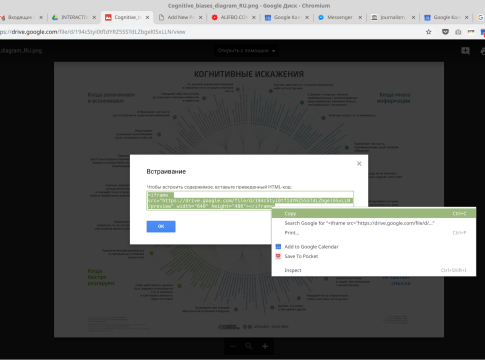Switch to the Add New Post tab
Viewport: 485px width, 360px height.
pos(181,17)
